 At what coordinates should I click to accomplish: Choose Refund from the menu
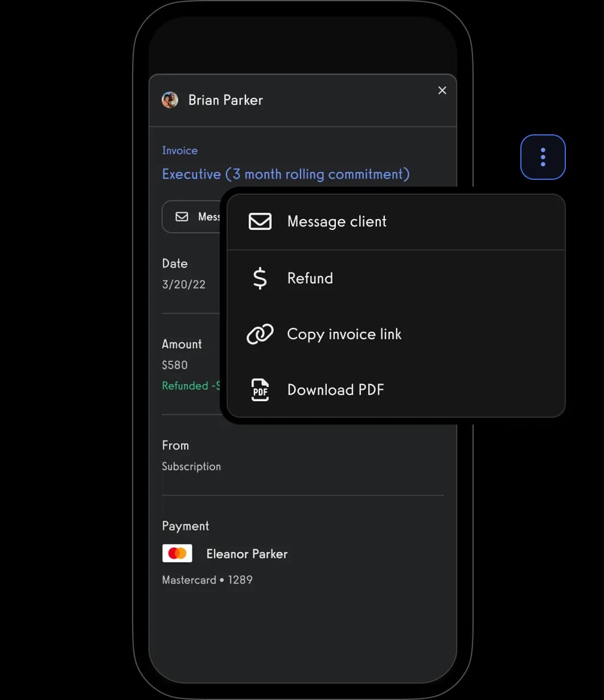tap(396, 278)
